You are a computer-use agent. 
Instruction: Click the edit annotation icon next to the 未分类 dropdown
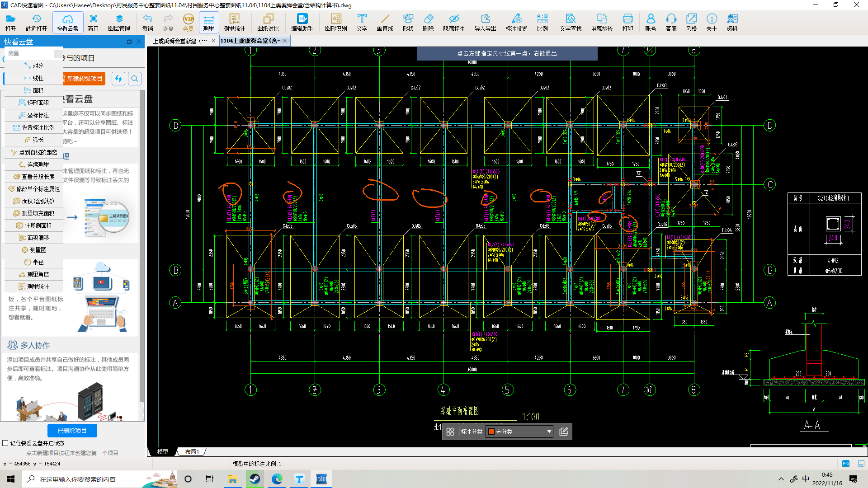tap(563, 432)
